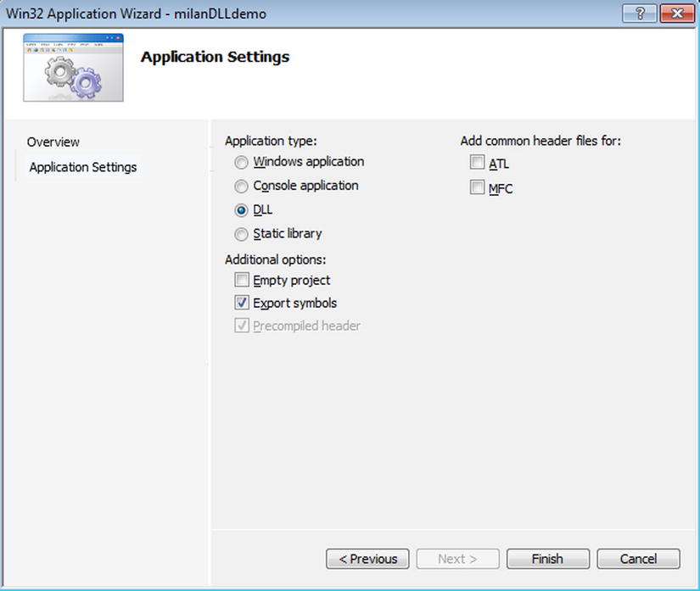Pick Static library option
Viewport: 700px width, 591px height.
[x=241, y=234]
